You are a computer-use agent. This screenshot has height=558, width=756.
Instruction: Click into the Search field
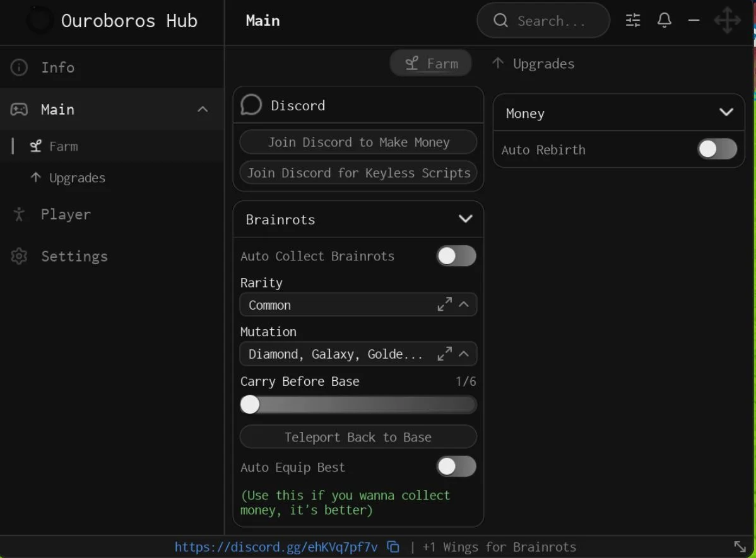(543, 20)
